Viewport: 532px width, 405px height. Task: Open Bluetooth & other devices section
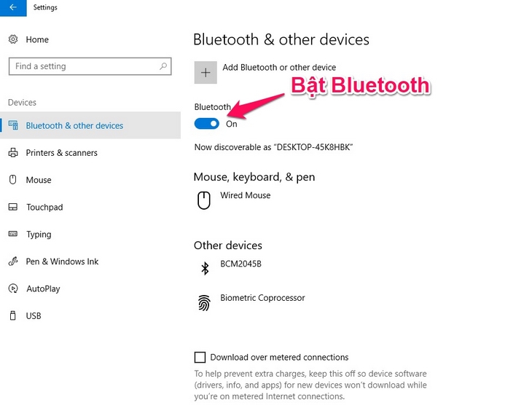[x=74, y=125]
